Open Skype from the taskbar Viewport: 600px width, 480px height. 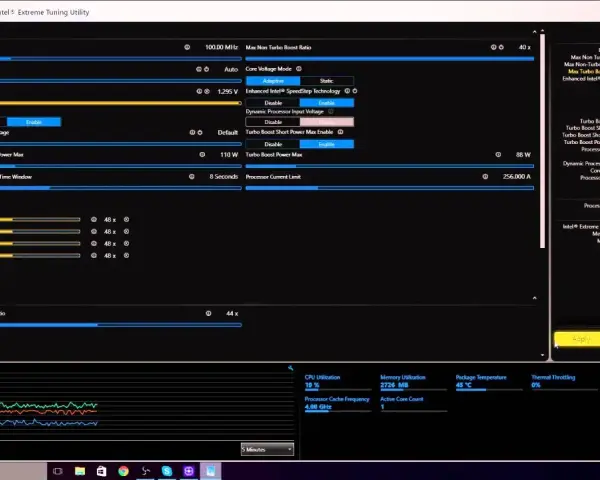[167, 471]
